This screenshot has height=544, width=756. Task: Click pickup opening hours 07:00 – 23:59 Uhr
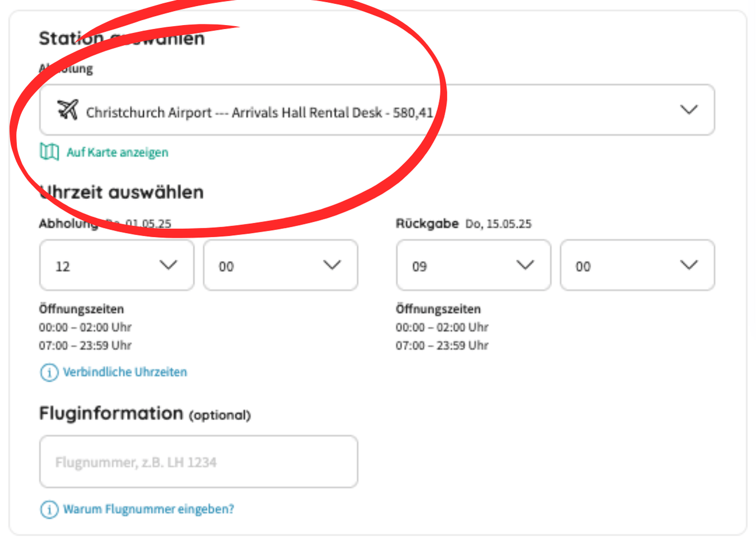[x=85, y=346]
